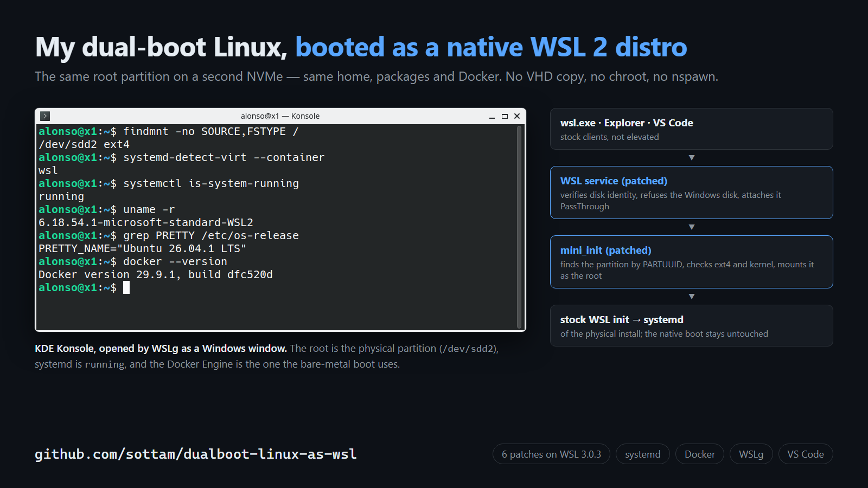Select the systemd tag pill
868x488 pixels.
point(643,454)
